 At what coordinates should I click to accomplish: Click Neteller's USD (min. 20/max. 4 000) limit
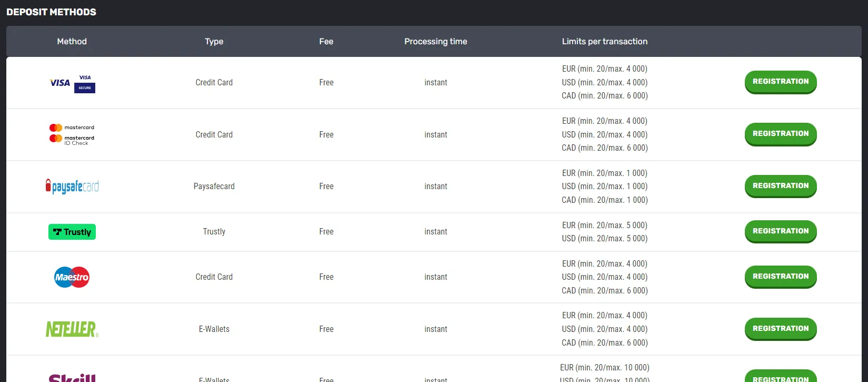605,329
